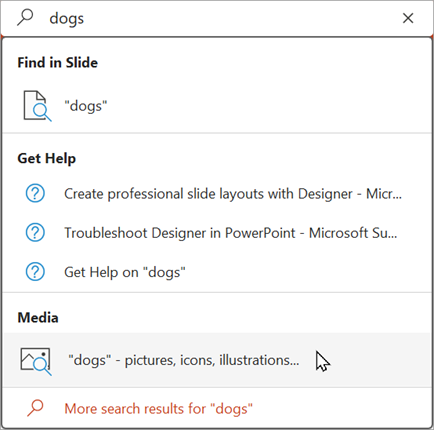Open More search results for "dogs"
This screenshot has width=435, height=430.
tap(158, 409)
